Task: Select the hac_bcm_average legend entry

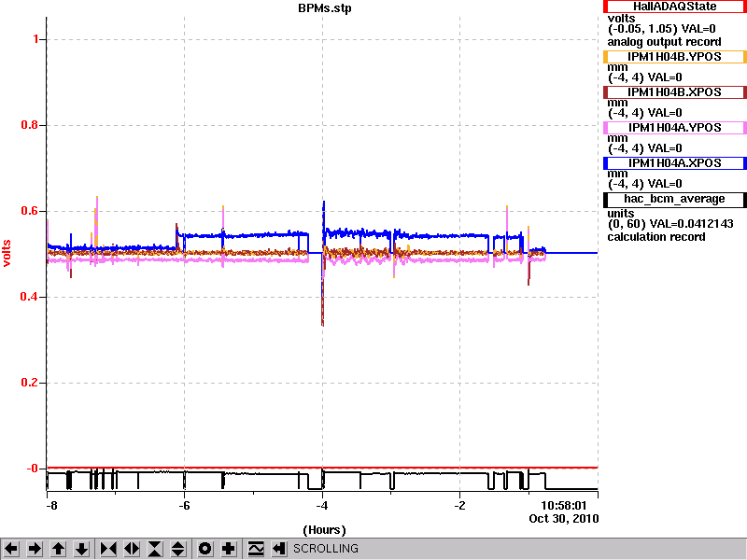Action: pyautogui.click(x=674, y=199)
